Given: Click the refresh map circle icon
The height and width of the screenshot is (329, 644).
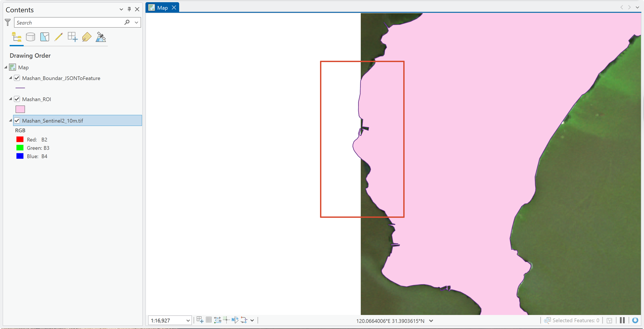Looking at the screenshot, I should tap(635, 320).
